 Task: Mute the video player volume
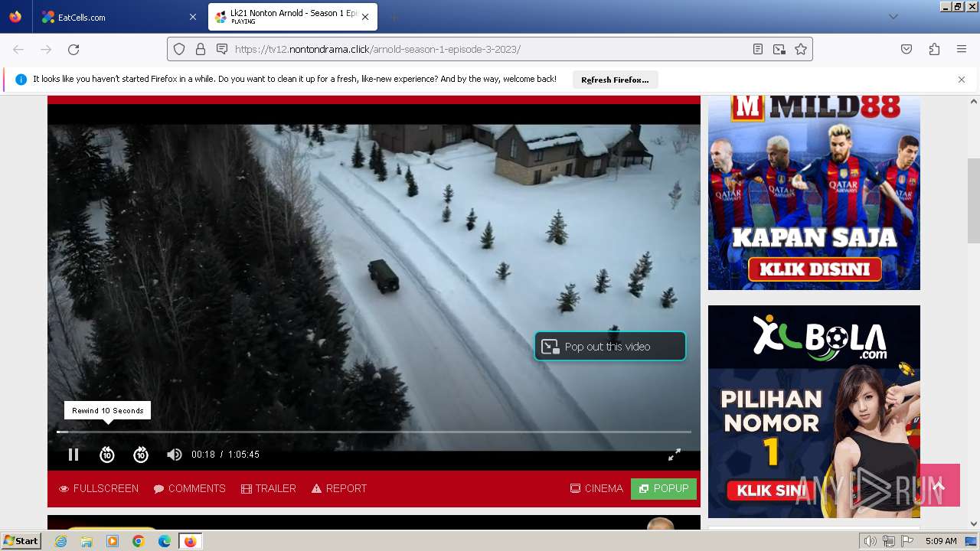(175, 455)
